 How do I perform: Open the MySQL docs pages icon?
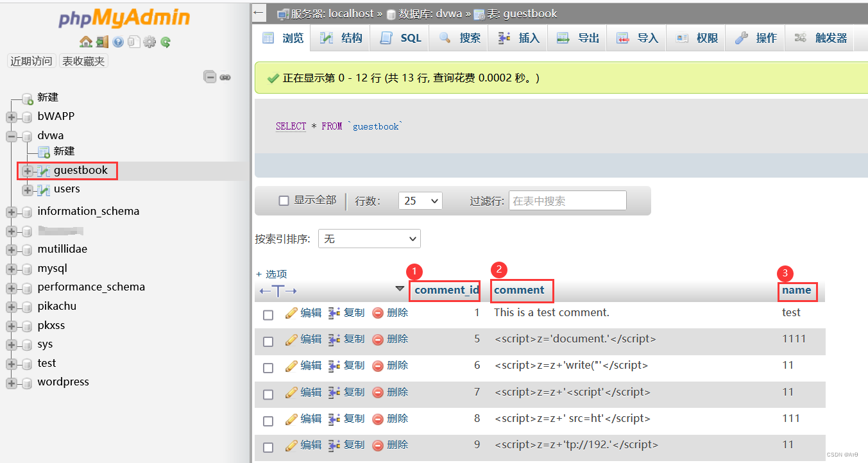point(133,42)
